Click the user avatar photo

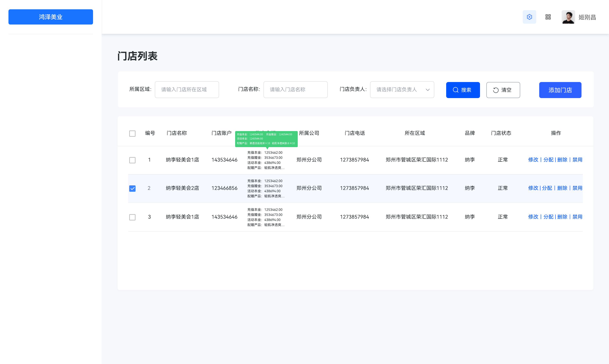click(568, 17)
